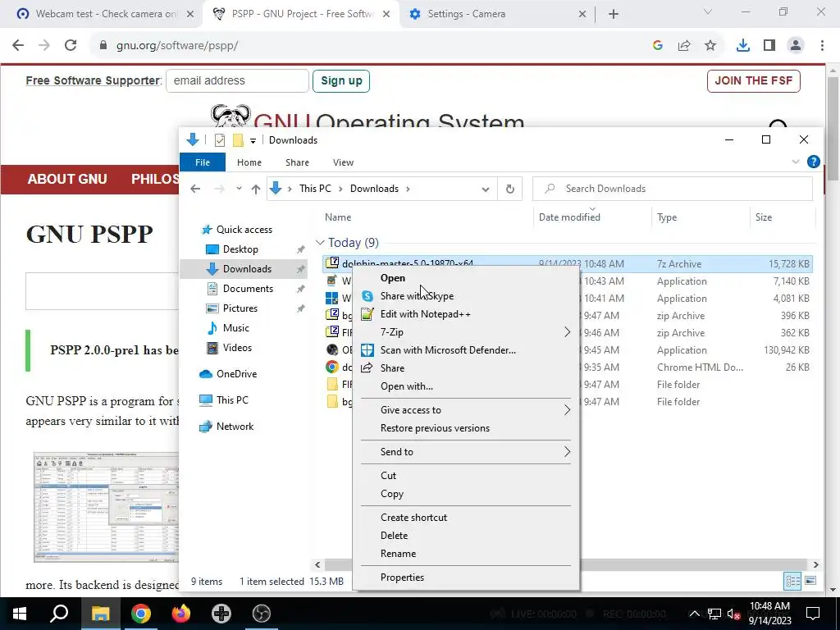
Task: Open the Home ribbon tab
Action: [249, 162]
